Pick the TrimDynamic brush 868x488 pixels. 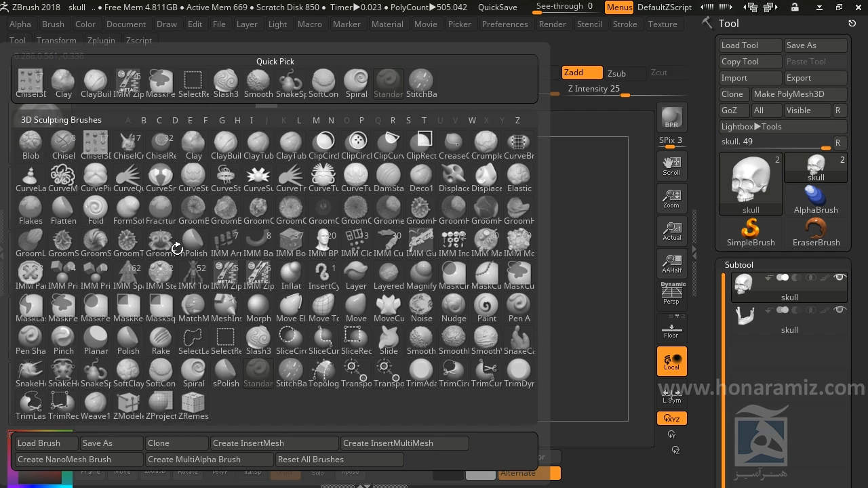click(x=519, y=373)
